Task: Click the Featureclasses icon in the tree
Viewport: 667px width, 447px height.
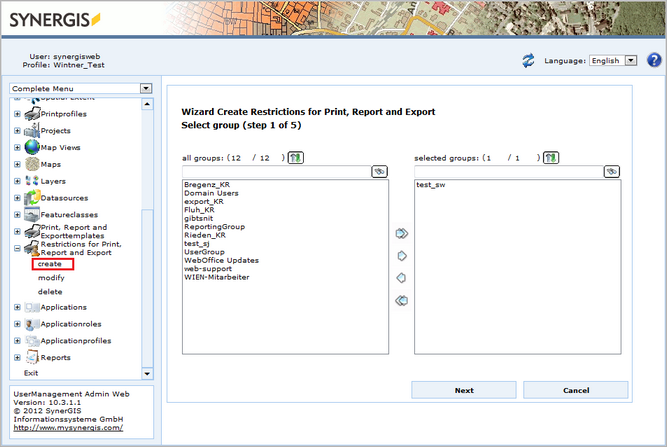Action: tap(32, 214)
